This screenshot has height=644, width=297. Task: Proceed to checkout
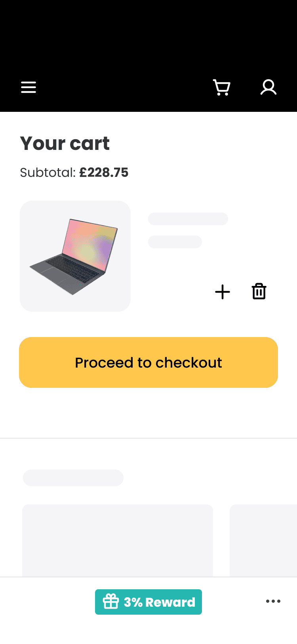[x=148, y=362]
